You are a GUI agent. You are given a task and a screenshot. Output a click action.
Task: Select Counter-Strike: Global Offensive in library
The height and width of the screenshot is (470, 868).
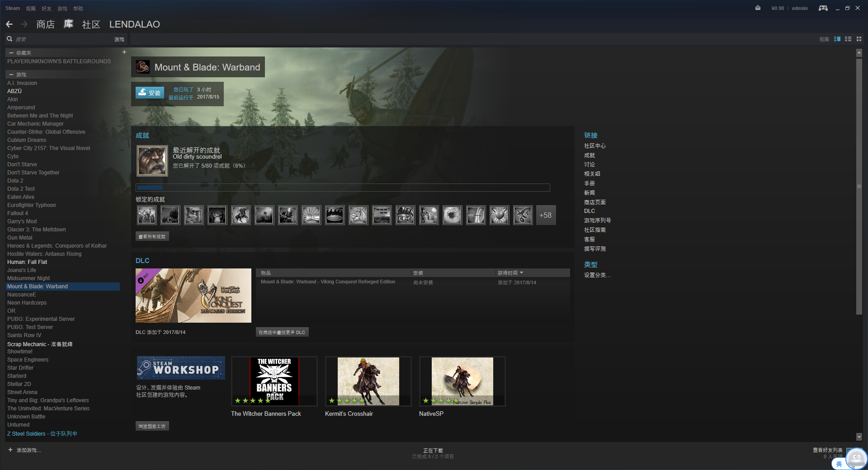(x=46, y=132)
